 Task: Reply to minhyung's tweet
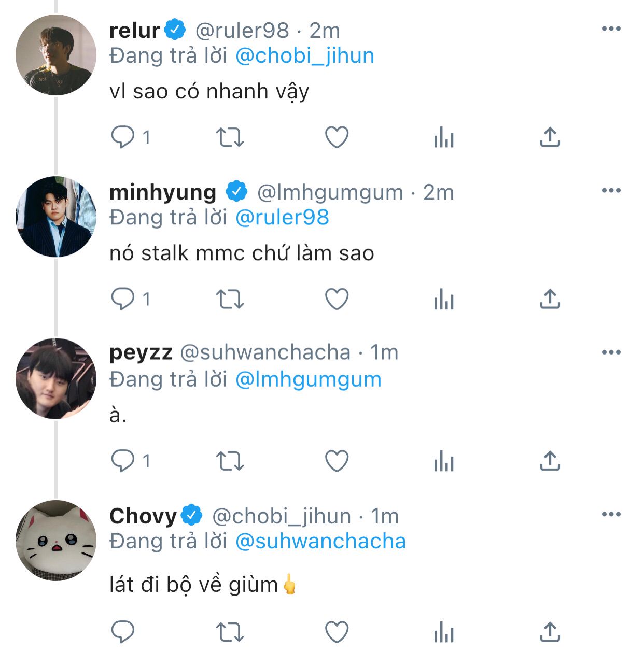[123, 299]
